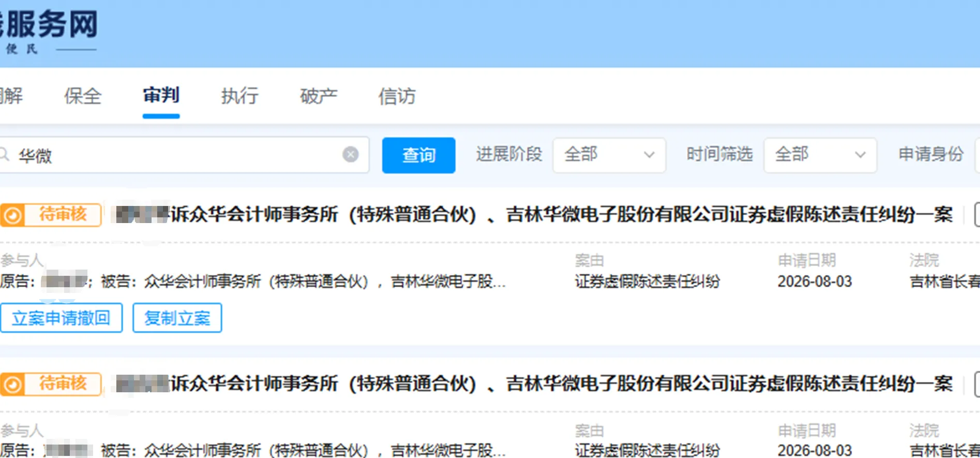This screenshot has height=458, width=980.
Task: Select the 审判 tab
Action: pos(161,96)
